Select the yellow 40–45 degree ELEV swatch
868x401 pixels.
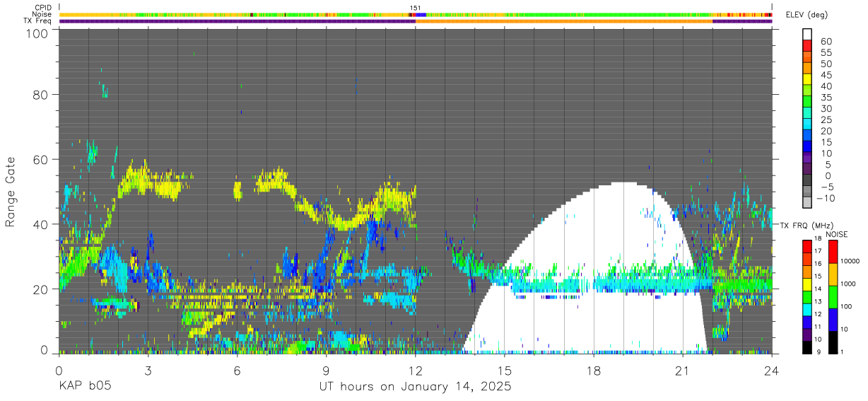pyautogui.click(x=807, y=81)
